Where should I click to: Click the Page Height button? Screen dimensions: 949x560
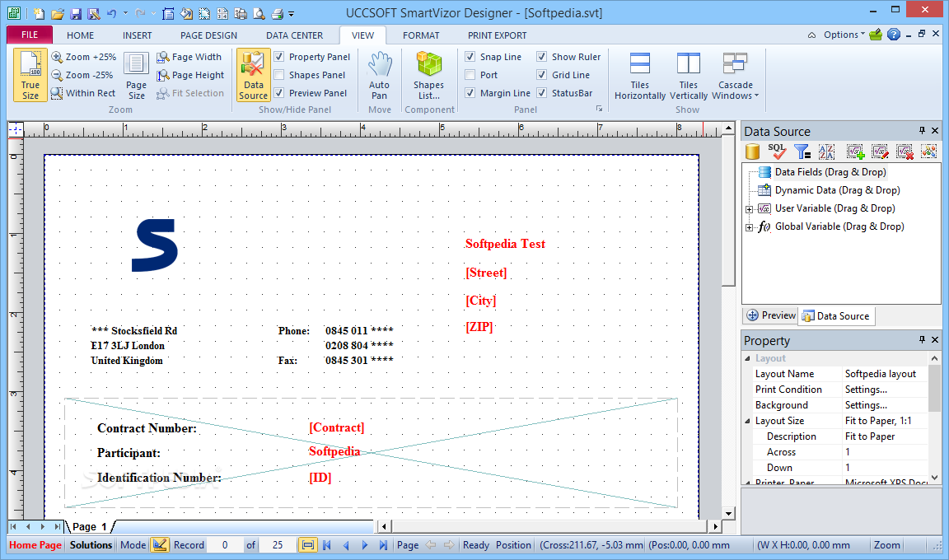point(190,75)
